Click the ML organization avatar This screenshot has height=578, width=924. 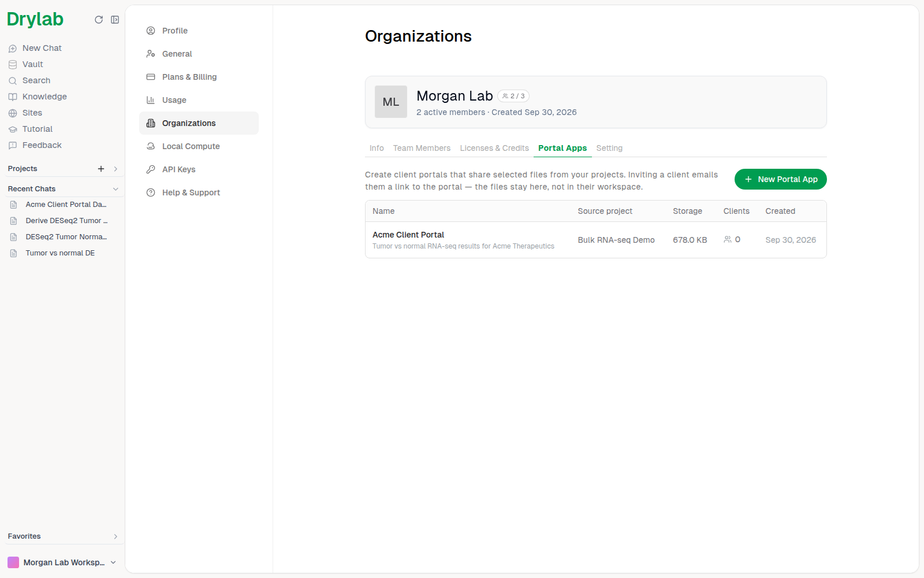(x=391, y=102)
